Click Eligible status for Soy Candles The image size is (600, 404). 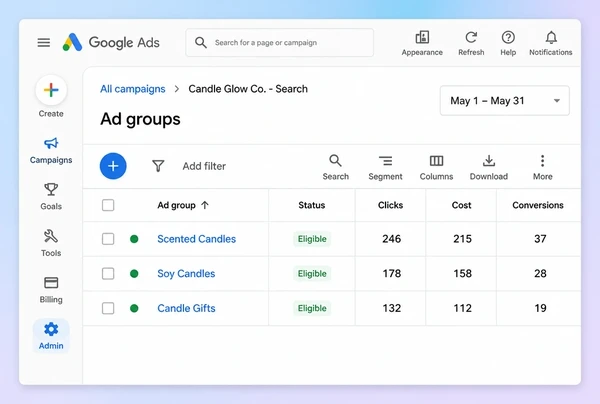pos(312,274)
